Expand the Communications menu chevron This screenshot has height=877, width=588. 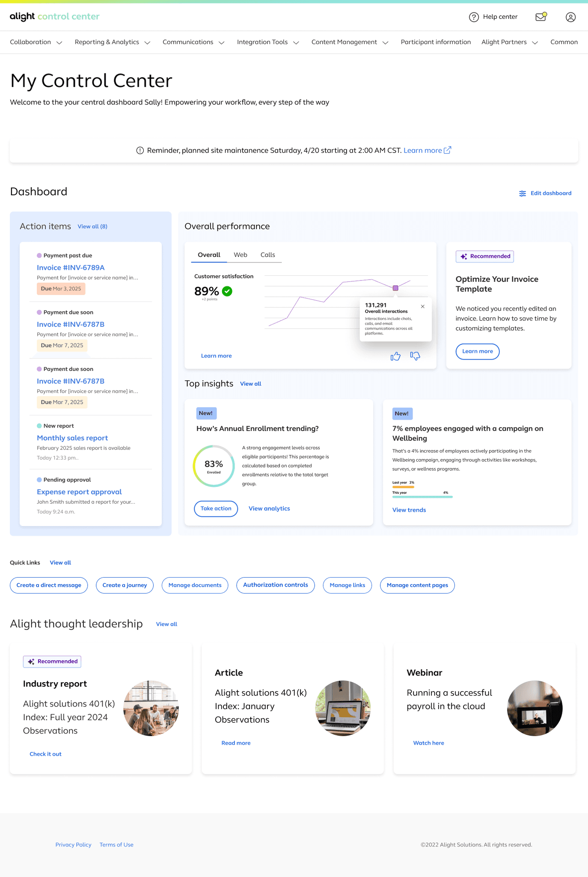click(222, 42)
